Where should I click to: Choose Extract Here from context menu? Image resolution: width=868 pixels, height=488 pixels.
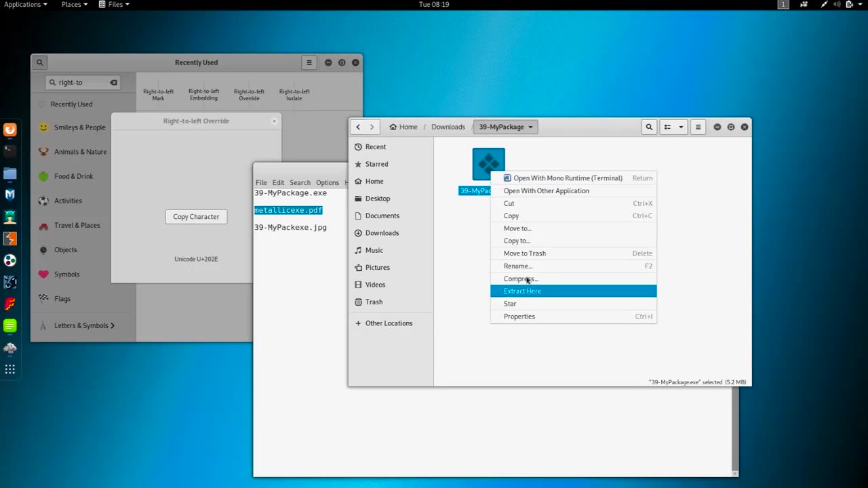point(573,291)
